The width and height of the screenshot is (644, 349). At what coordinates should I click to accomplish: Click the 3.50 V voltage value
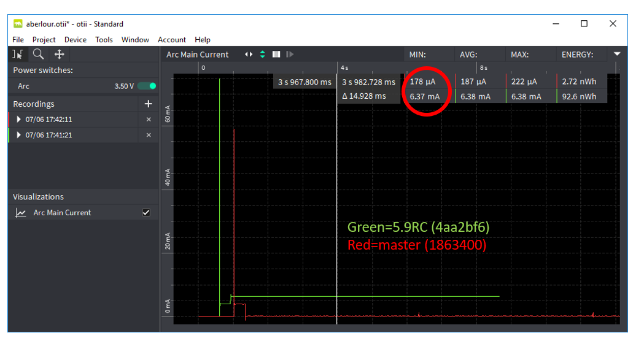124,86
